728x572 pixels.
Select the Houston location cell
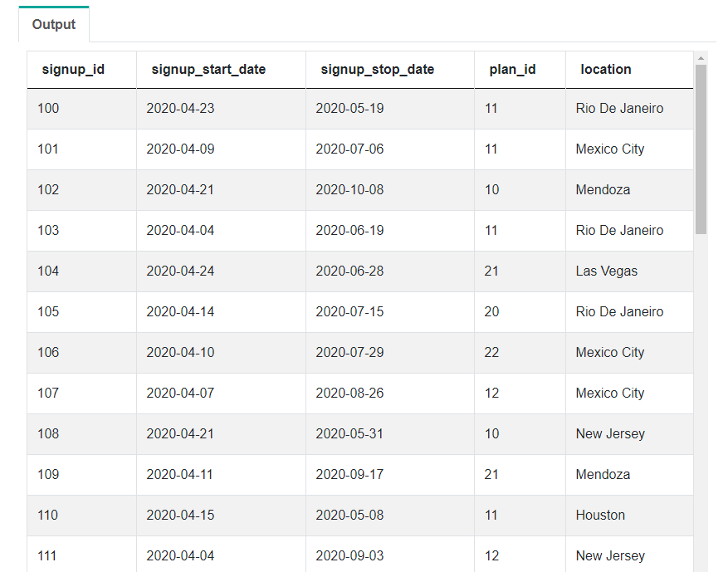(629, 516)
